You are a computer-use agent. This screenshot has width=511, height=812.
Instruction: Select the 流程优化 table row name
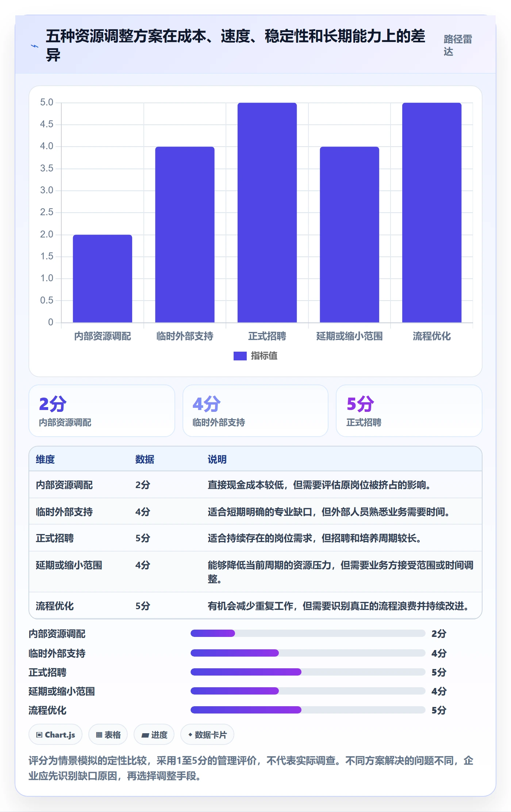(x=55, y=606)
